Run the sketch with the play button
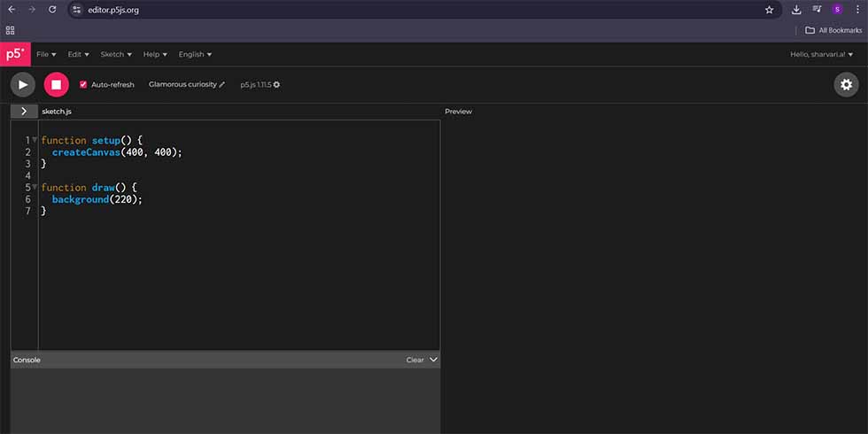868x434 pixels. pos(23,85)
